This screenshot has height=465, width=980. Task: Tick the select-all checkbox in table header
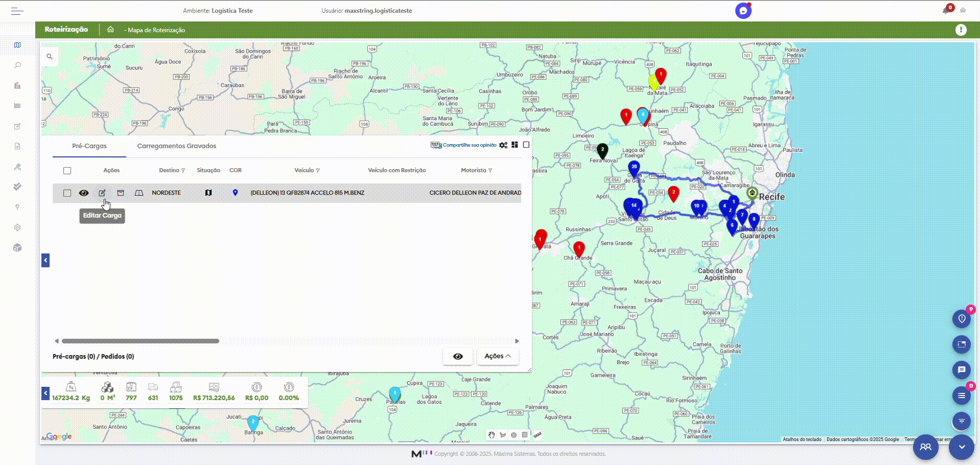pyautogui.click(x=67, y=171)
